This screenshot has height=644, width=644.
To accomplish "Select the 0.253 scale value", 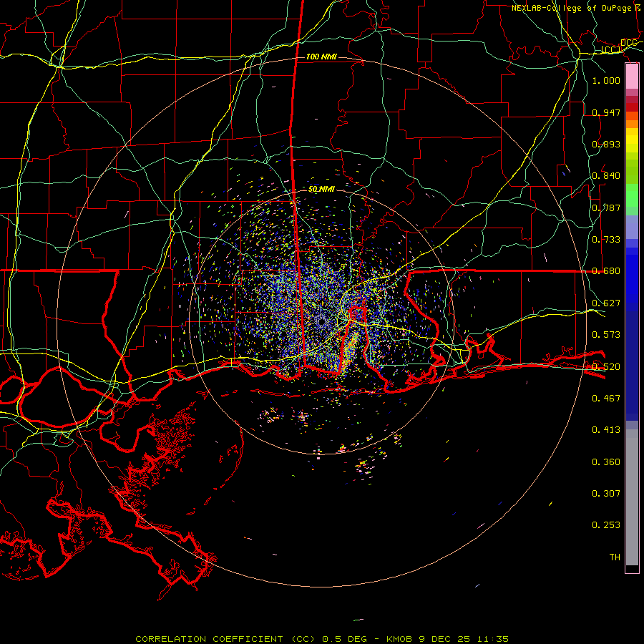I will (x=606, y=525).
